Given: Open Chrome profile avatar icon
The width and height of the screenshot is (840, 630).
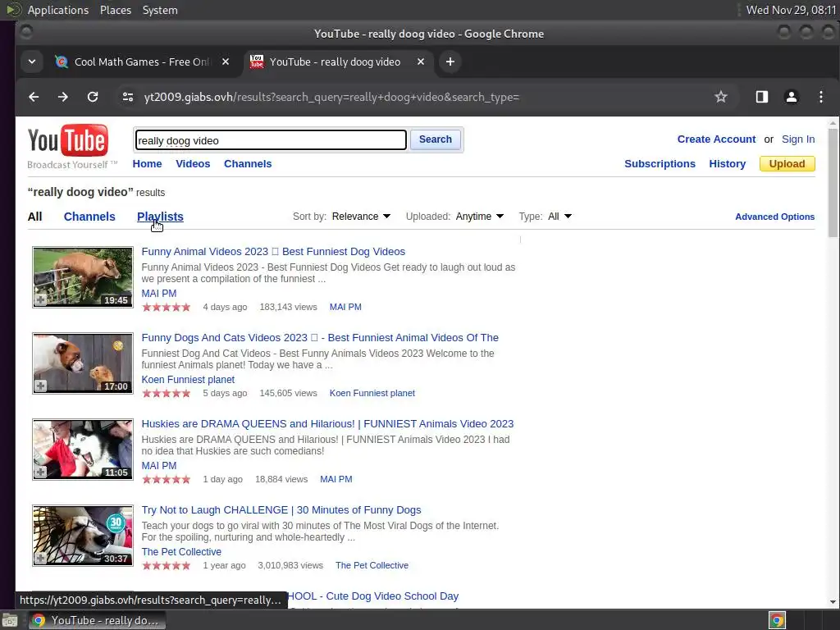Looking at the screenshot, I should click(792, 97).
